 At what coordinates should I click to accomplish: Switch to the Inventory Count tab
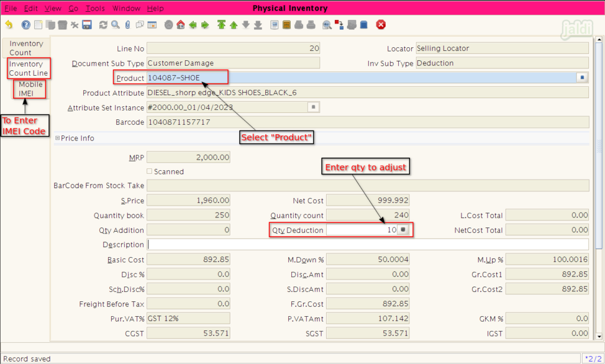tap(26, 48)
